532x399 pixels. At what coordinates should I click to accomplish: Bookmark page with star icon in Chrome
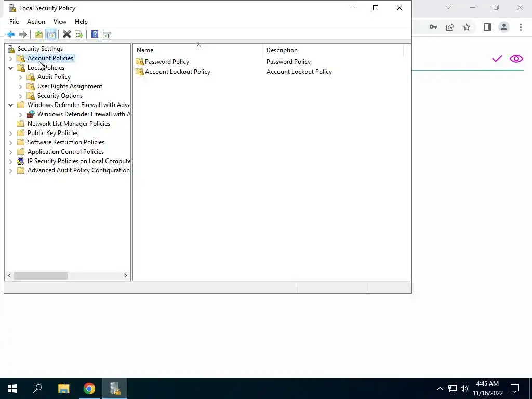click(467, 27)
